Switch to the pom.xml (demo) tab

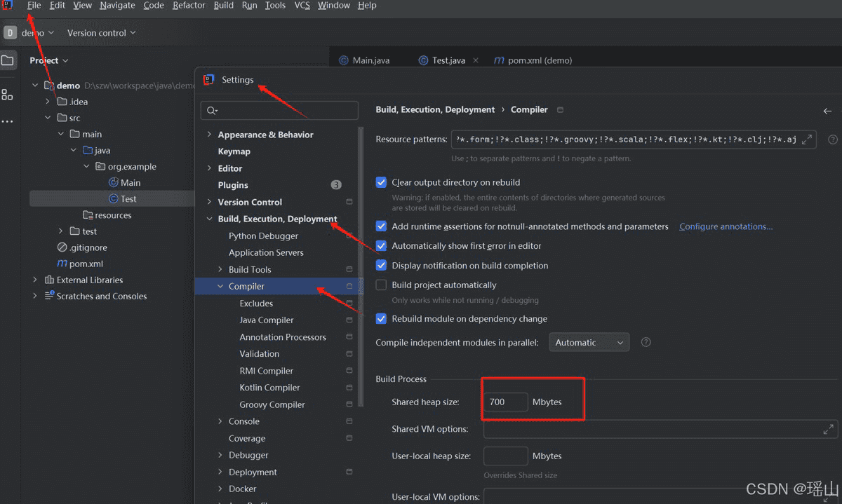click(533, 60)
